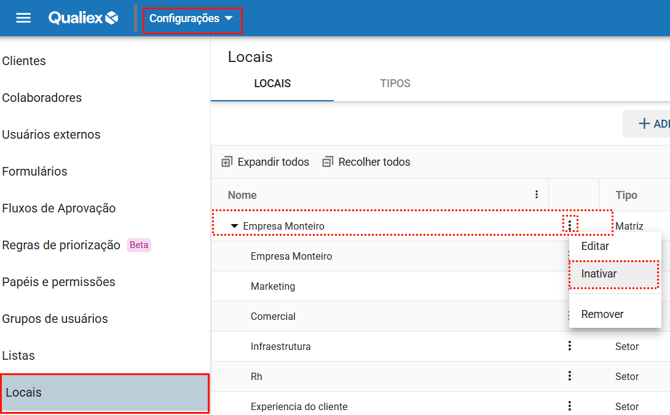Open the Configurações dropdown
Image resolution: width=670 pixels, height=415 pixels.
192,18
